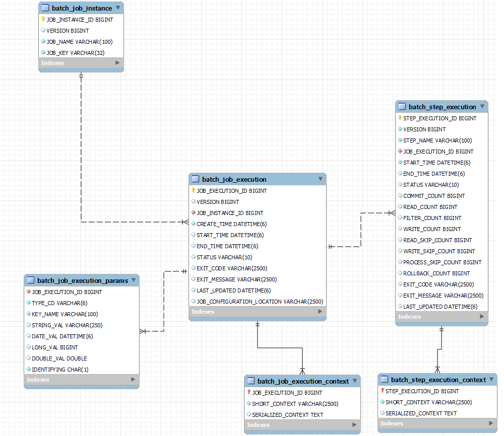This screenshot has height=436, width=504.
Task: Click diamond icon beside COMMIT_COUNT BIGINT
Action: [400, 195]
